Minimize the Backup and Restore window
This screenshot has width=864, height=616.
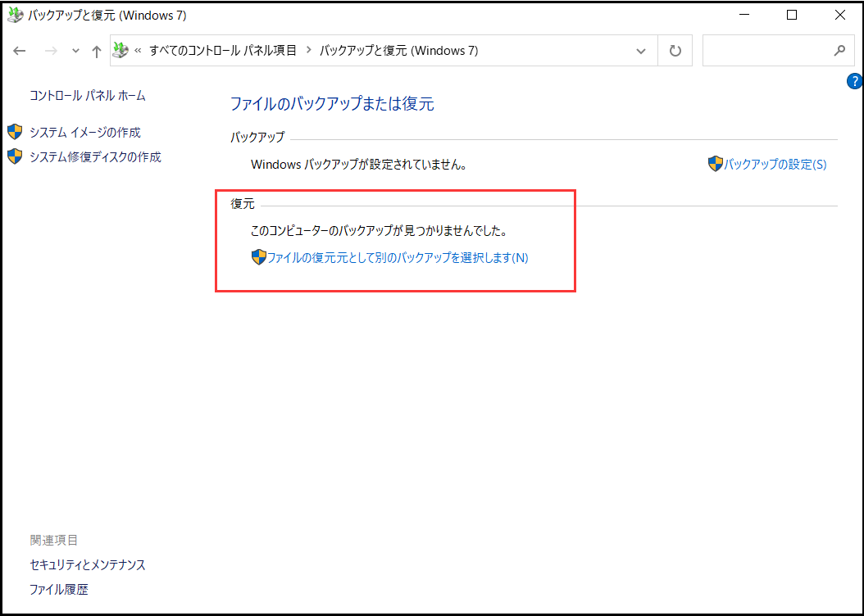[743, 15]
